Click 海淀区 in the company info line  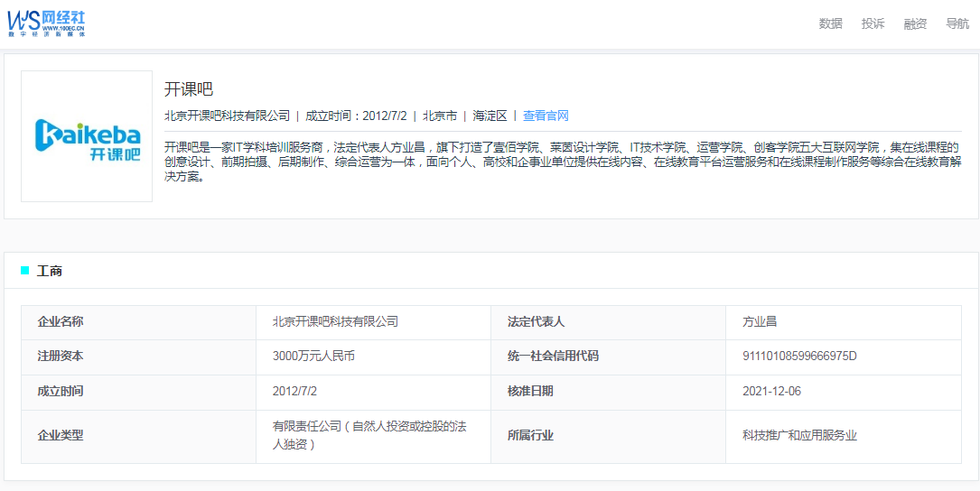tap(490, 116)
